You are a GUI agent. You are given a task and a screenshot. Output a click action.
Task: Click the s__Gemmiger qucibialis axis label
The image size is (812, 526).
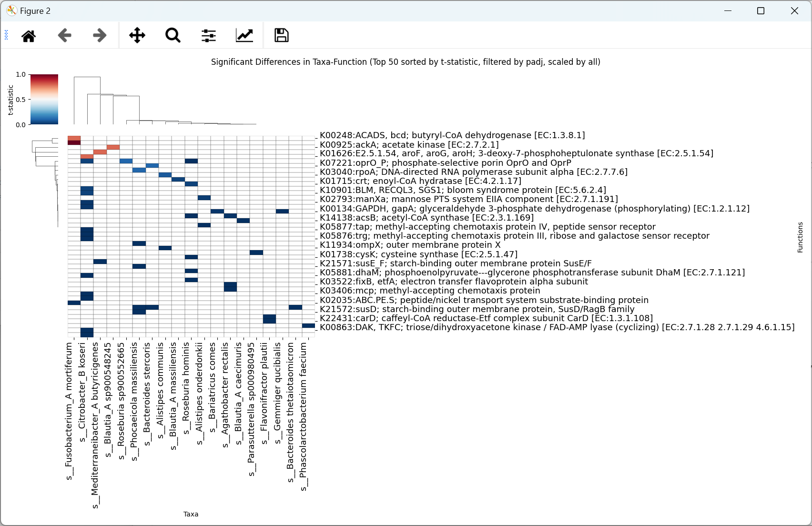277,393
